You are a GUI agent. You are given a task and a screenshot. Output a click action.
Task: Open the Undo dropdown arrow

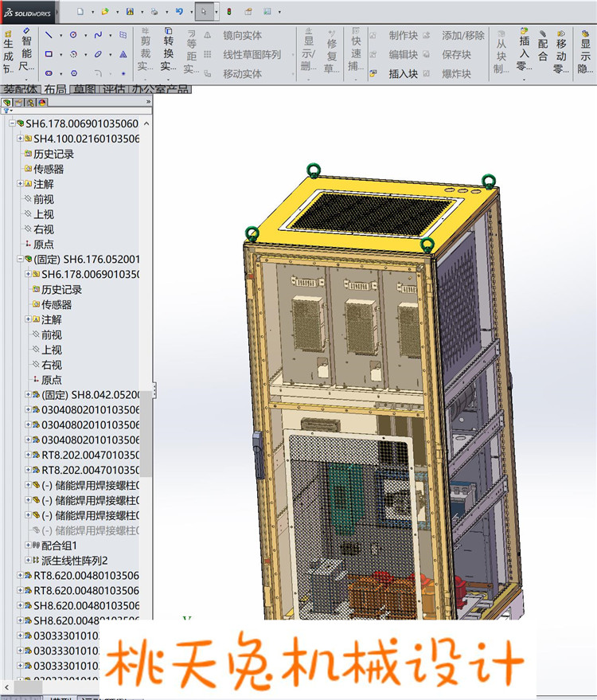191,12
